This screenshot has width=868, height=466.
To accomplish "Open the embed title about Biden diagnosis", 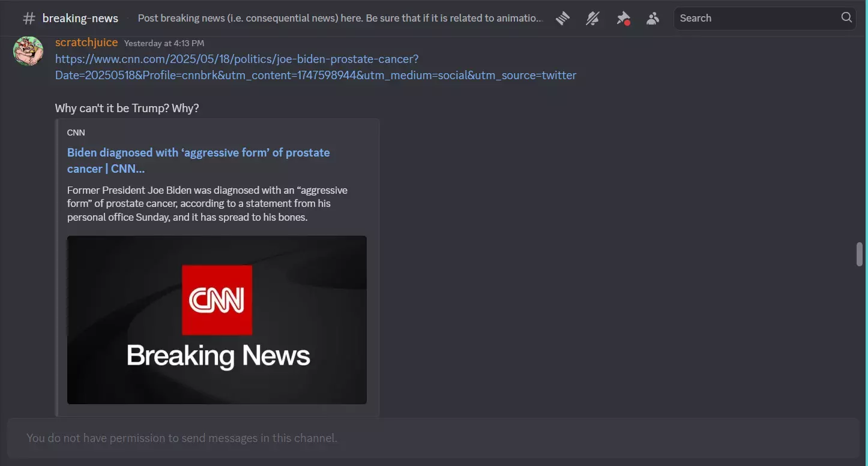I will (x=199, y=160).
